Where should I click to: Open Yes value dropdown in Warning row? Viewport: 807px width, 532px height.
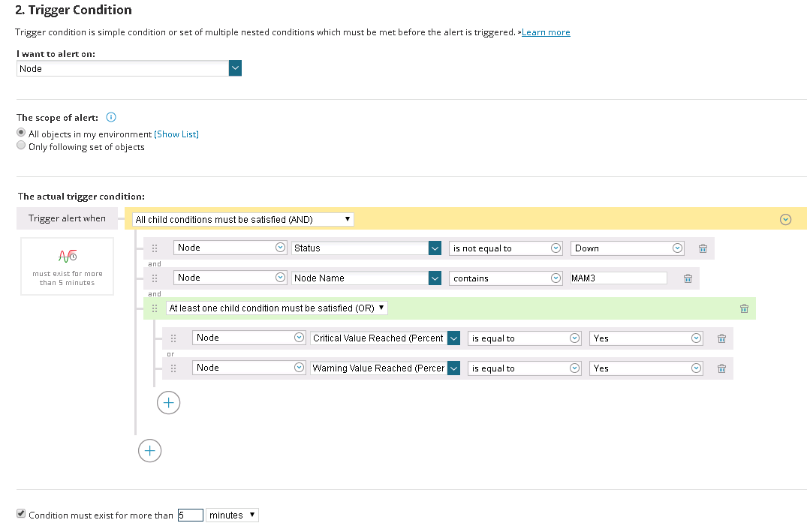coord(646,368)
